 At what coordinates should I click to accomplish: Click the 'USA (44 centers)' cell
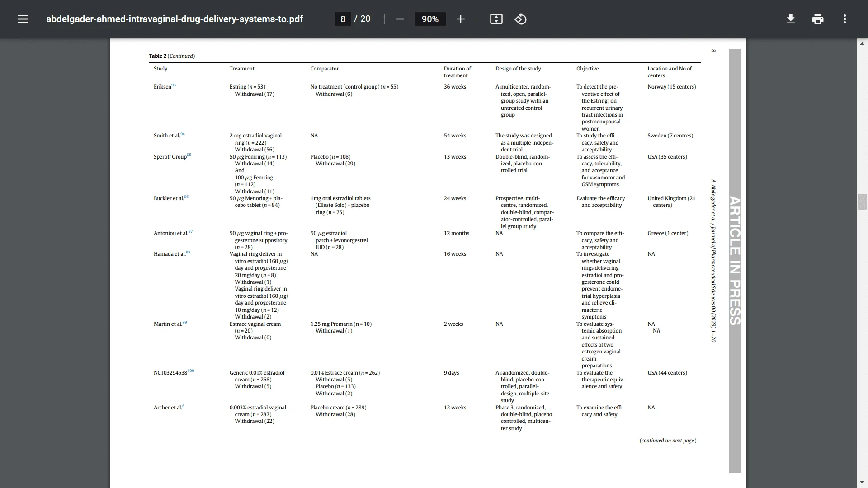[667, 373]
